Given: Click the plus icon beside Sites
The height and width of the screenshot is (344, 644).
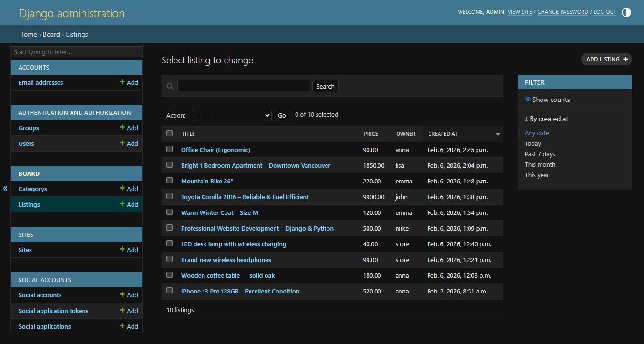Looking at the screenshot, I should tap(122, 249).
